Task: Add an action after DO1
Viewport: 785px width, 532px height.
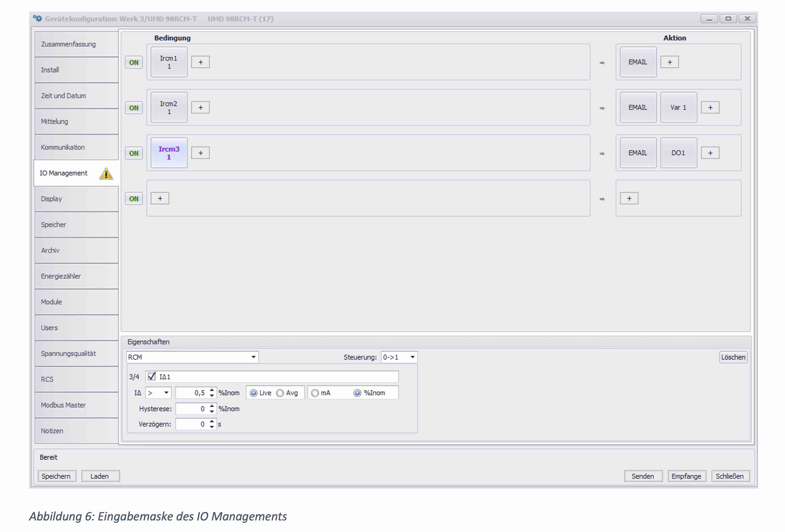Action: [710, 153]
